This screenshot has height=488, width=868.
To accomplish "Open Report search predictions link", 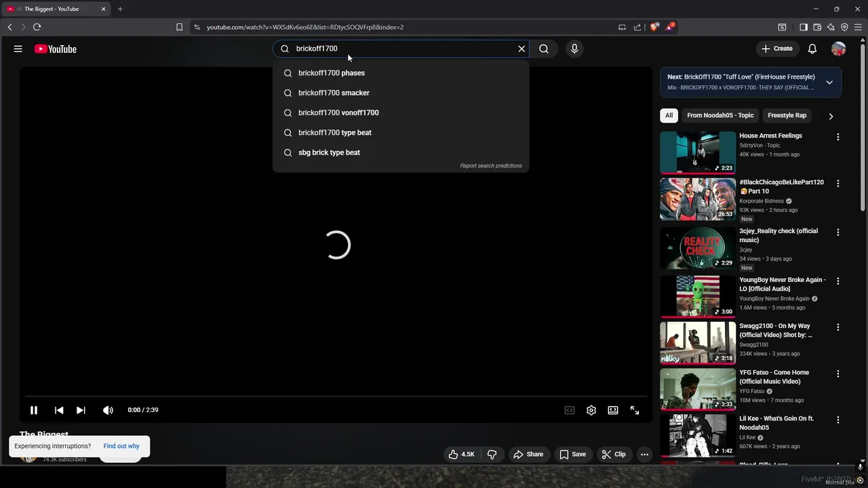I will tap(491, 166).
